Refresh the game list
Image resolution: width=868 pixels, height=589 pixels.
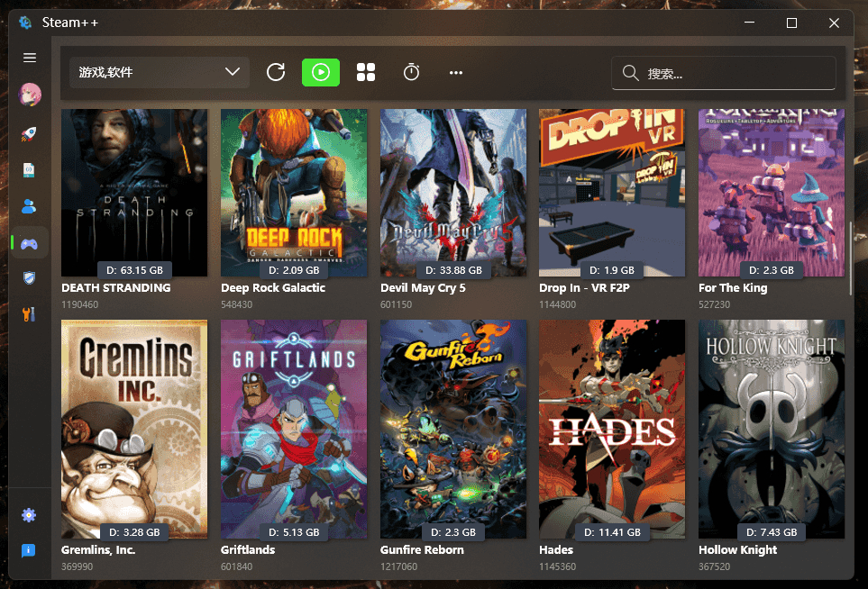click(276, 72)
